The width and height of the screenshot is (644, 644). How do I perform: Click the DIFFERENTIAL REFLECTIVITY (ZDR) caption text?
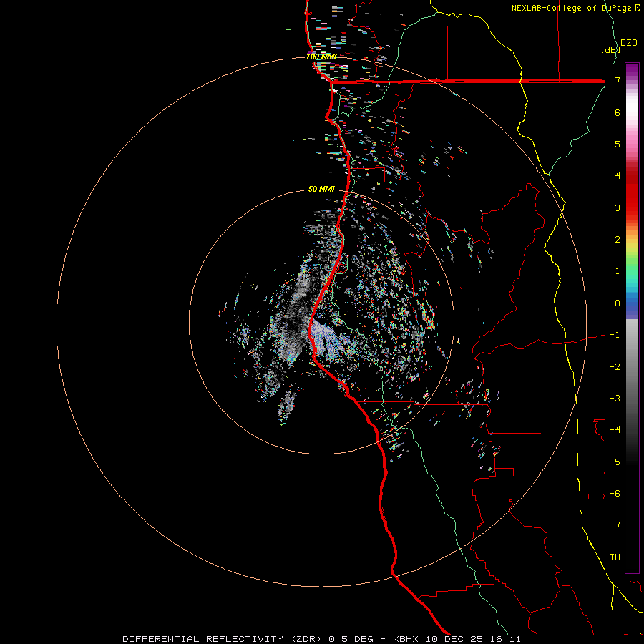pyautogui.click(x=224, y=639)
